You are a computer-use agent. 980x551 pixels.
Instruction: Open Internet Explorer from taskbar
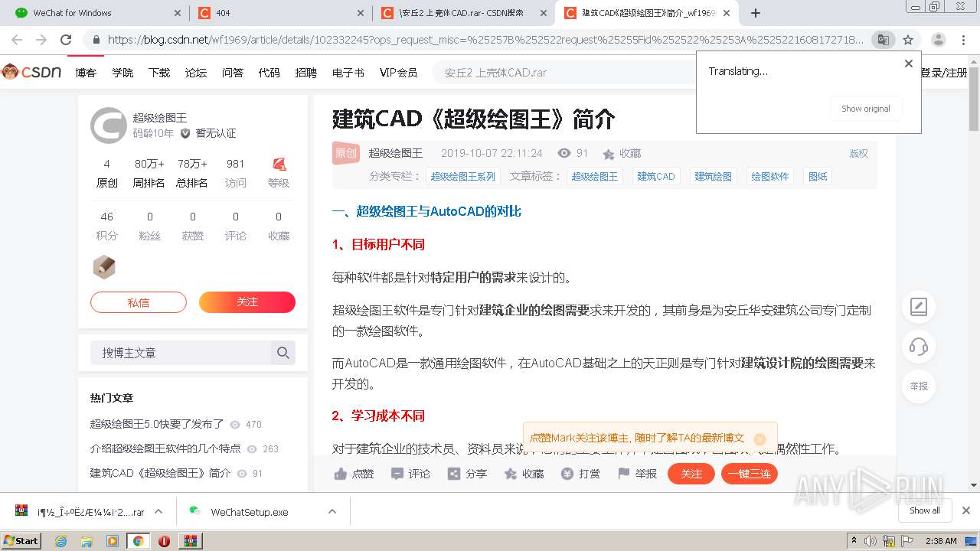click(61, 540)
